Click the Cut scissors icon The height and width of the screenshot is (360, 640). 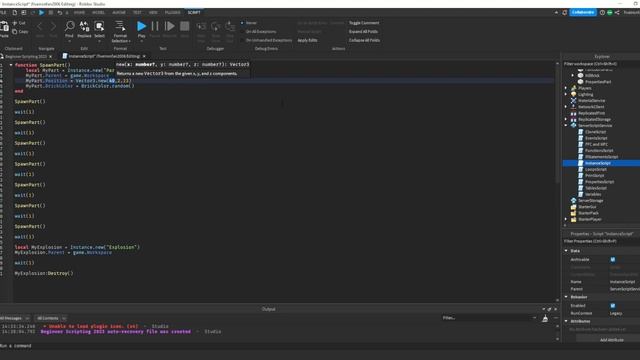pyautogui.click(x=15, y=23)
